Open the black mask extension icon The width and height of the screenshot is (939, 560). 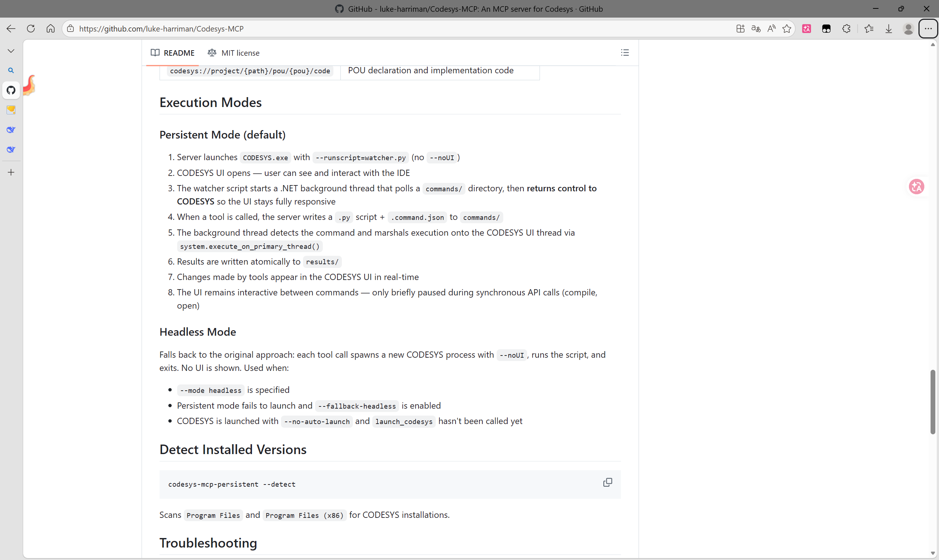[826, 29]
